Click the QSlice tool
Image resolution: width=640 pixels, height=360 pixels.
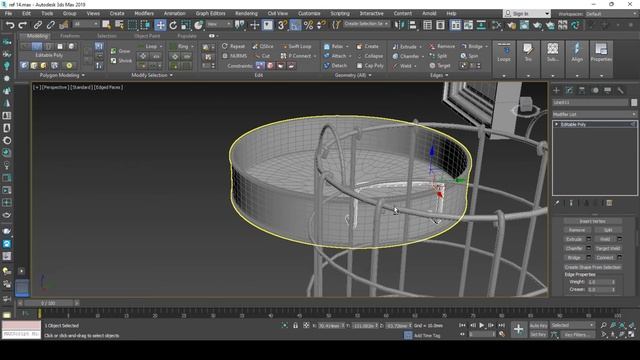tap(262, 47)
